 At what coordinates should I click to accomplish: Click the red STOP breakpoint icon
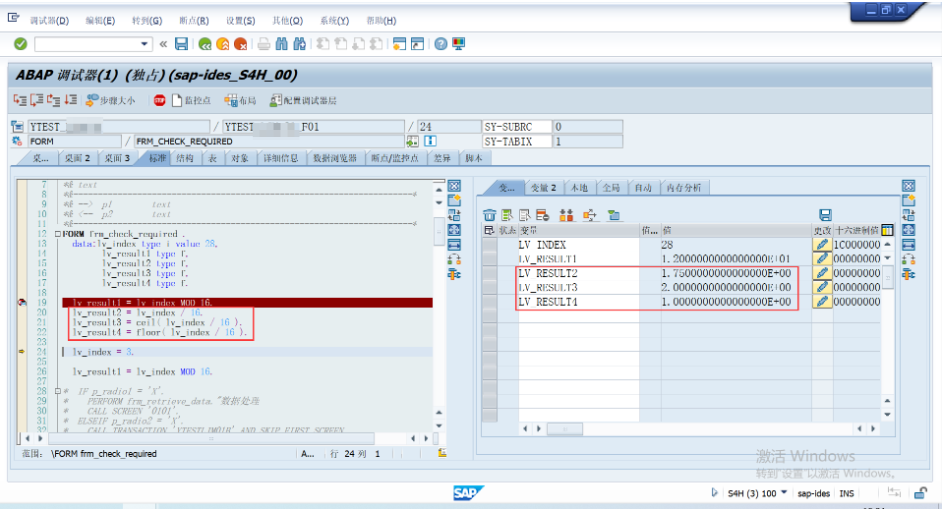[159, 101]
